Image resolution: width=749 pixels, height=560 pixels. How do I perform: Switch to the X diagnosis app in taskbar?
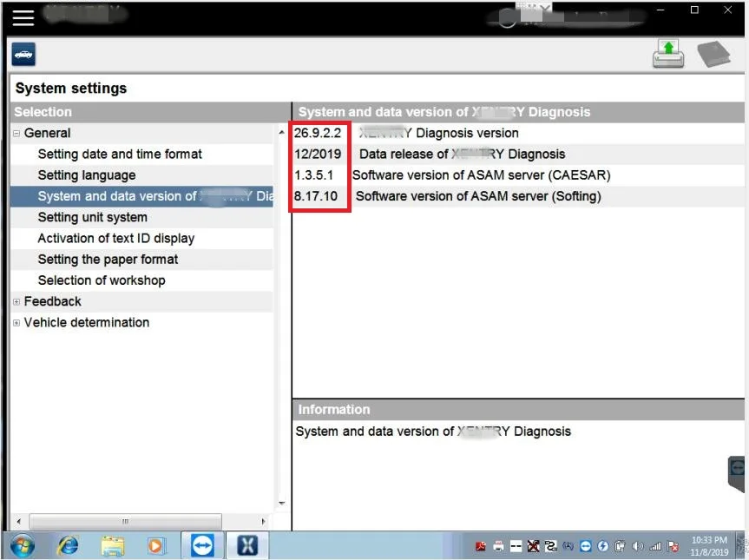point(247,545)
